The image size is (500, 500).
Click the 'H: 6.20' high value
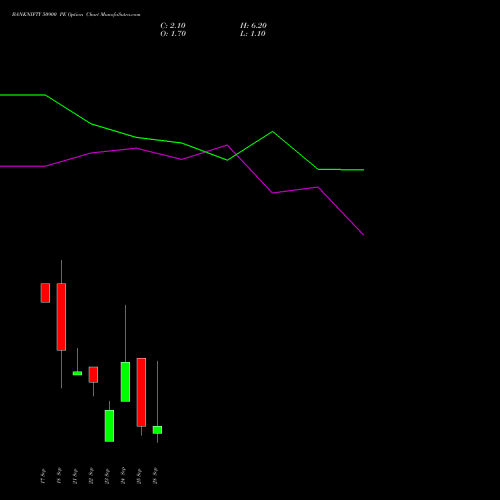[253, 26]
